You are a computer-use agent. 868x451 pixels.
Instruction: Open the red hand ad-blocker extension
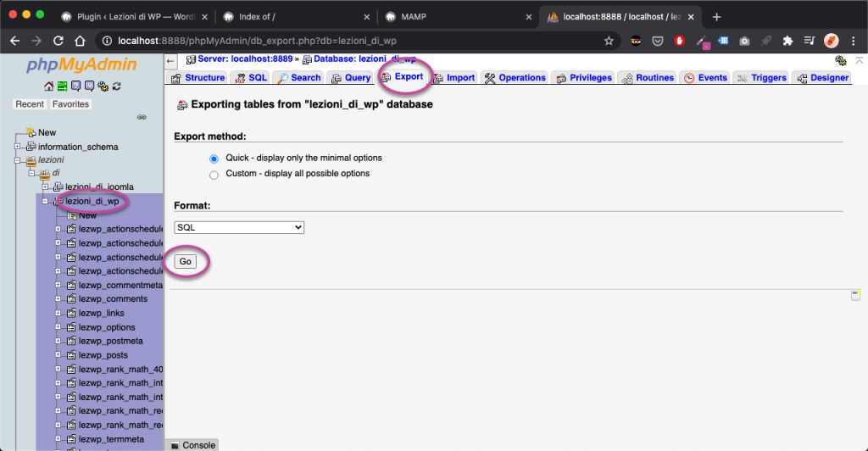click(x=679, y=41)
